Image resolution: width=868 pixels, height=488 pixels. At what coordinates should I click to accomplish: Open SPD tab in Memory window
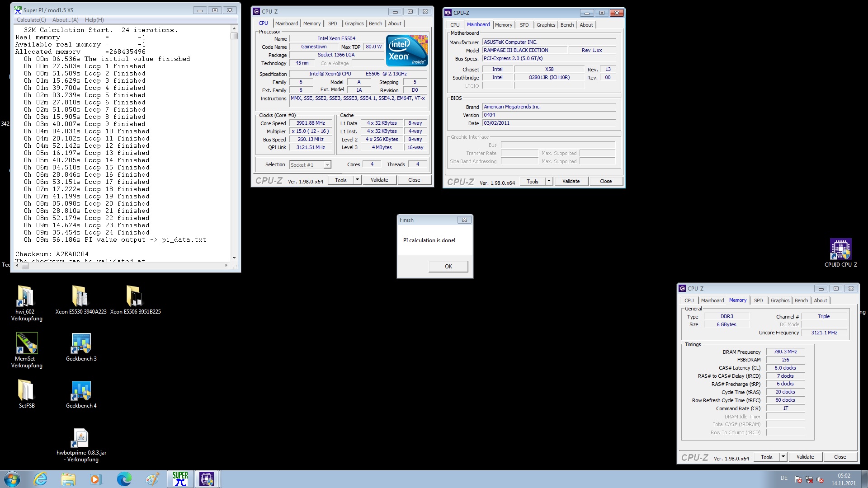[758, 300]
